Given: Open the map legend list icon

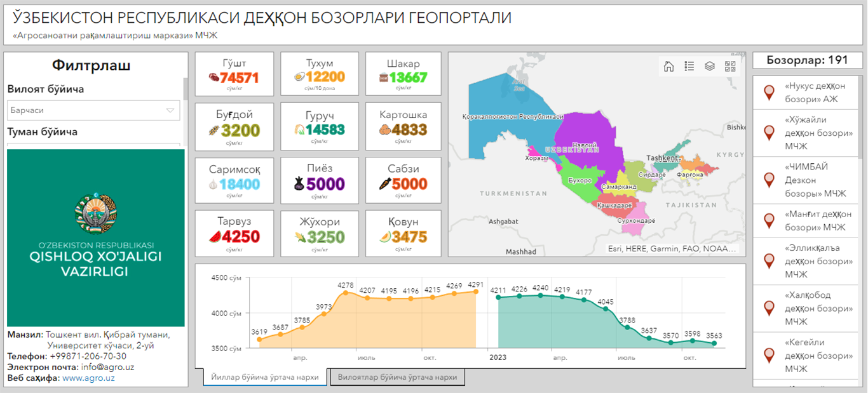Looking at the screenshot, I should point(689,66).
